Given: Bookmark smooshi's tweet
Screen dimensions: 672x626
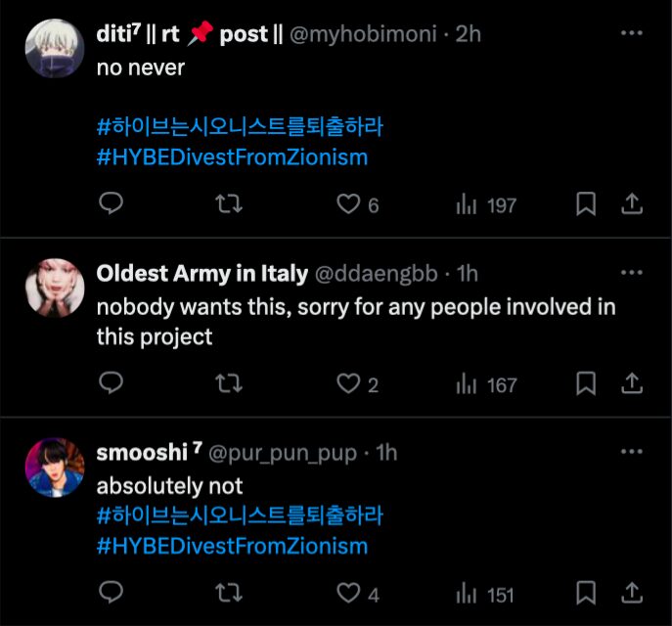Looking at the screenshot, I should [585, 592].
